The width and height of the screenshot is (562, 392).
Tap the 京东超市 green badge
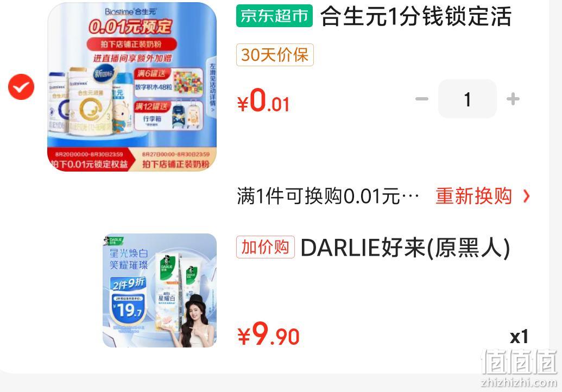coord(274,16)
